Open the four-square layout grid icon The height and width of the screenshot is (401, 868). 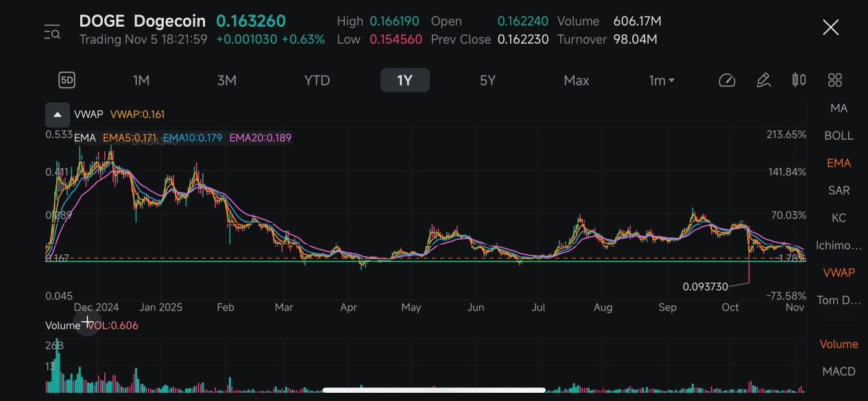click(834, 80)
